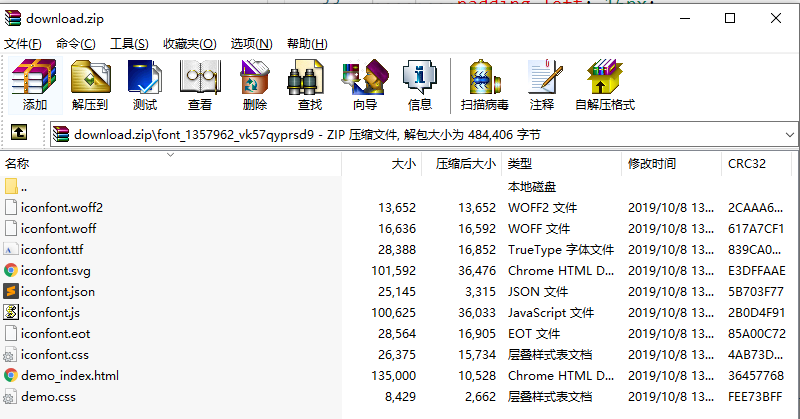Screen dimensions: 800x419
Task: Click size value 135,000
Action: [x=393, y=376]
